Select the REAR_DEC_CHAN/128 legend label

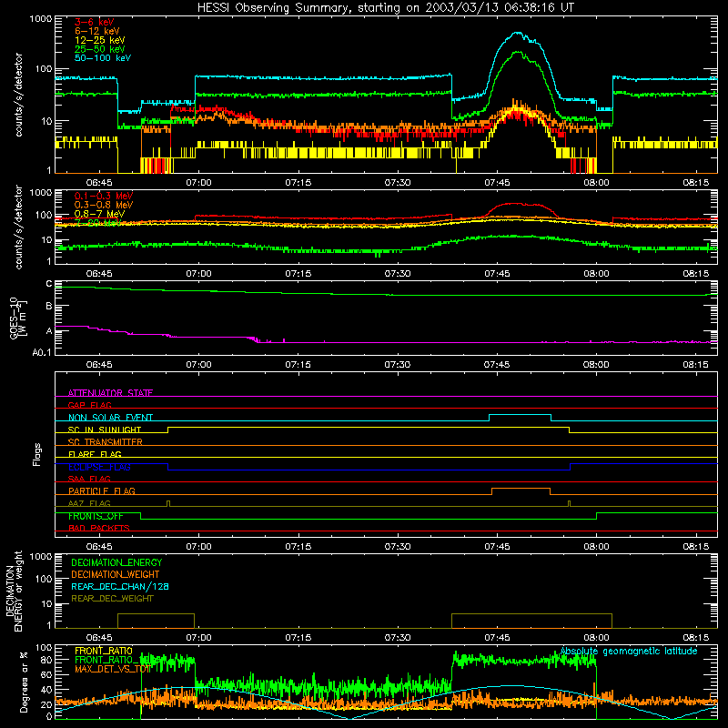(120, 587)
